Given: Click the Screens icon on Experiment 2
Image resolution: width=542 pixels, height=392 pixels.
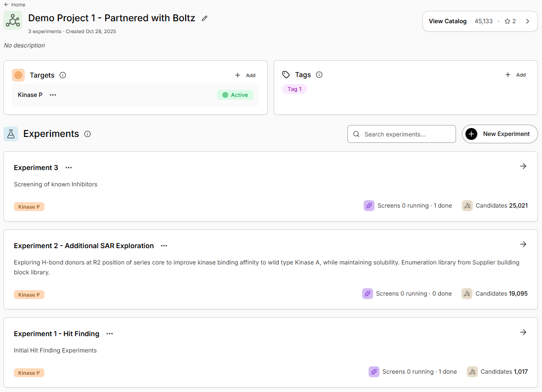Looking at the screenshot, I should tap(368, 294).
